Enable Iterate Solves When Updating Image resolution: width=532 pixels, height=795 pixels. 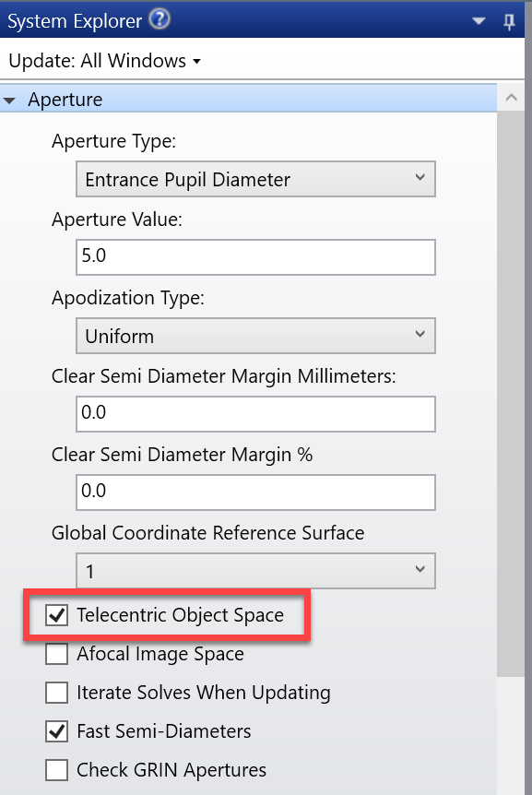tap(56, 693)
